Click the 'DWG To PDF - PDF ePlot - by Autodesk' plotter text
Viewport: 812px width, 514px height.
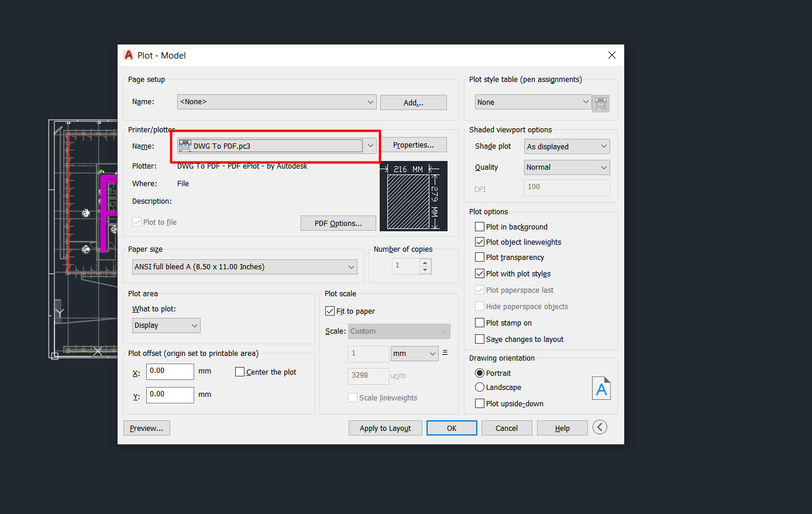coord(242,166)
